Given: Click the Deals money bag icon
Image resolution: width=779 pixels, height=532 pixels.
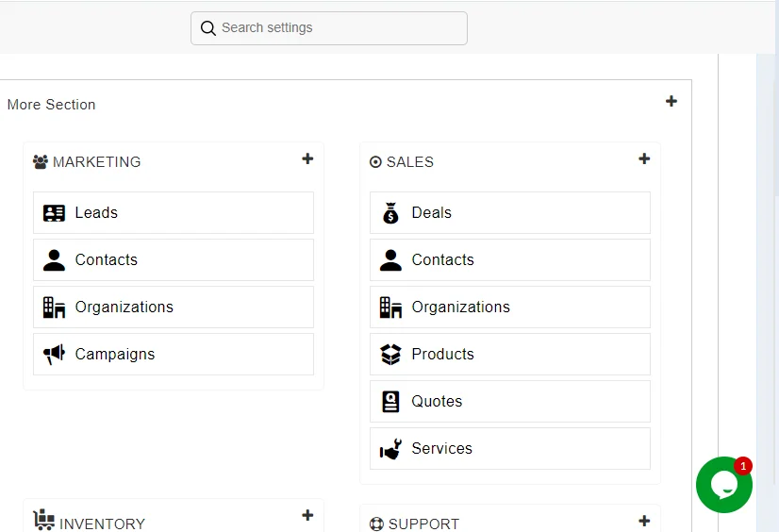Looking at the screenshot, I should pyautogui.click(x=390, y=213).
